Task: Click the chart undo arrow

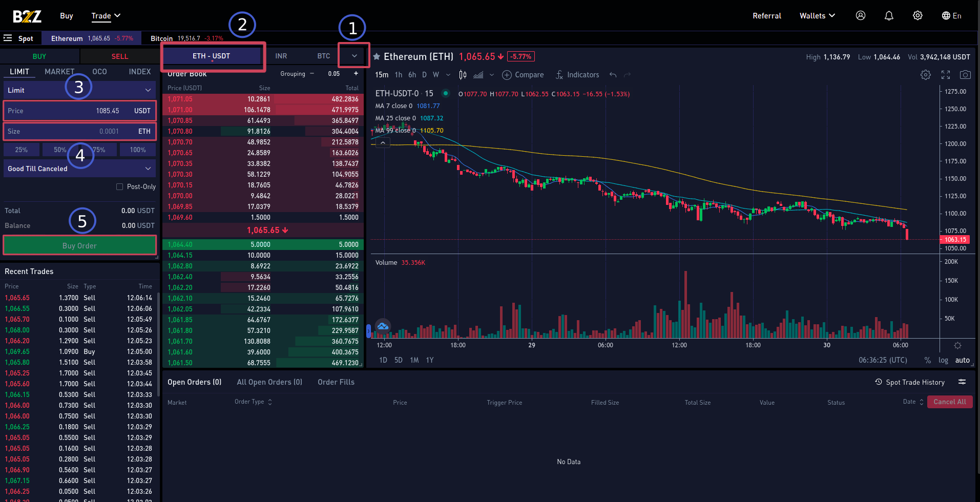Action: click(613, 75)
